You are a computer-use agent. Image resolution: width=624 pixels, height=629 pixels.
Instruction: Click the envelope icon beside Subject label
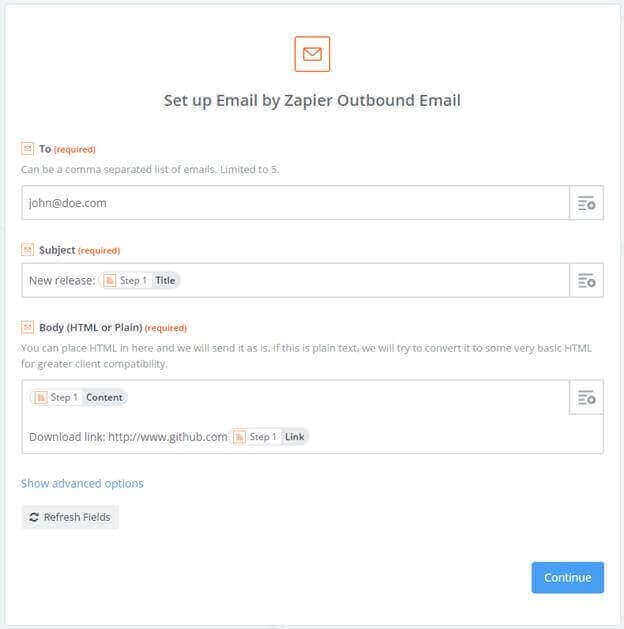[x=27, y=250]
